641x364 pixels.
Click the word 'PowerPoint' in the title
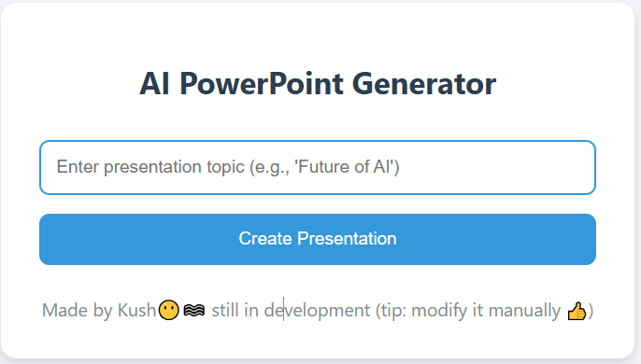coord(262,84)
